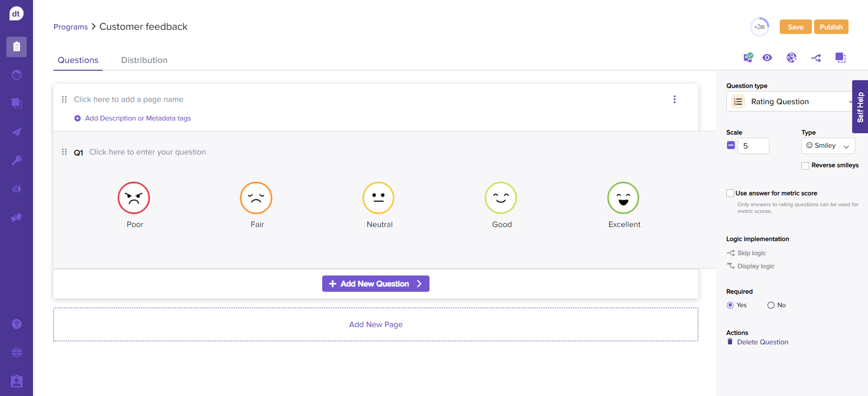868x396 pixels.
Task: Enable the Reverse smileys checkbox
Action: (x=805, y=166)
